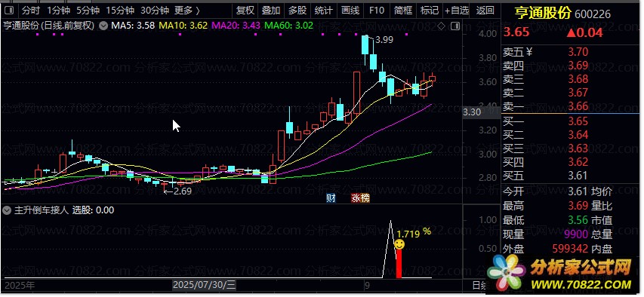The height and width of the screenshot is (297, 644).
Task: Expand the 主升倒车接人 indicator dropdown
Action: click(7, 210)
